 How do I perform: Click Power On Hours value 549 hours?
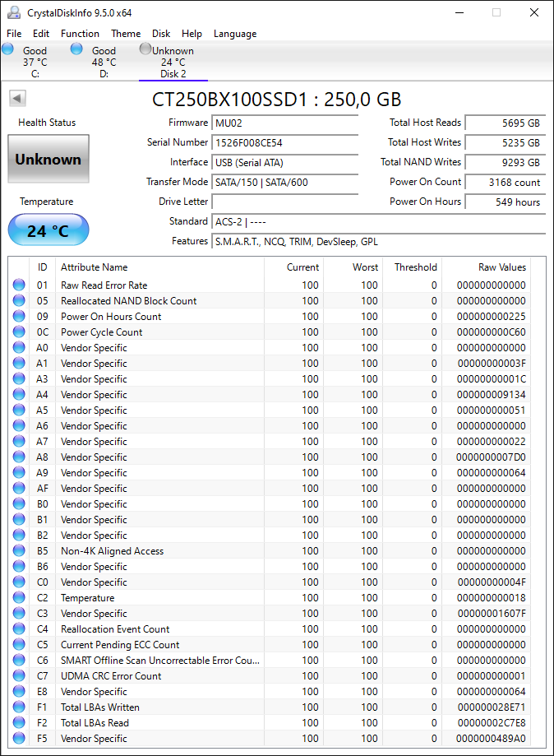[x=506, y=202]
